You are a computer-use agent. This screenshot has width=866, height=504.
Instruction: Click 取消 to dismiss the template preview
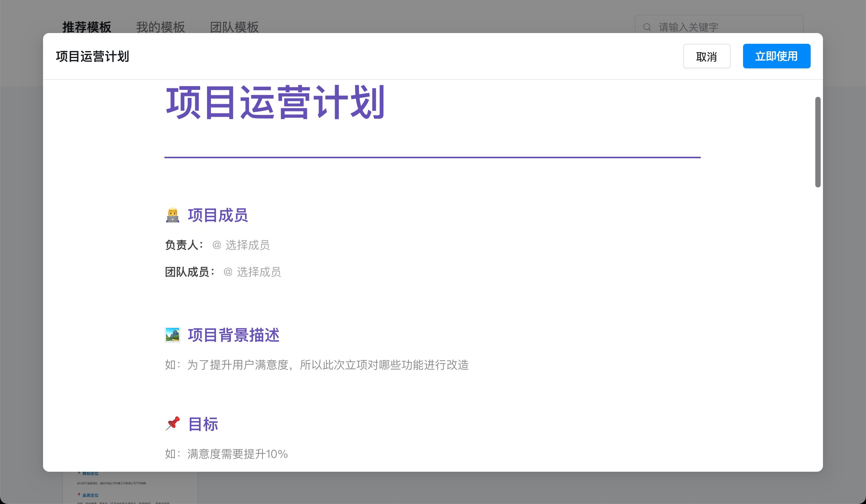coord(707,56)
